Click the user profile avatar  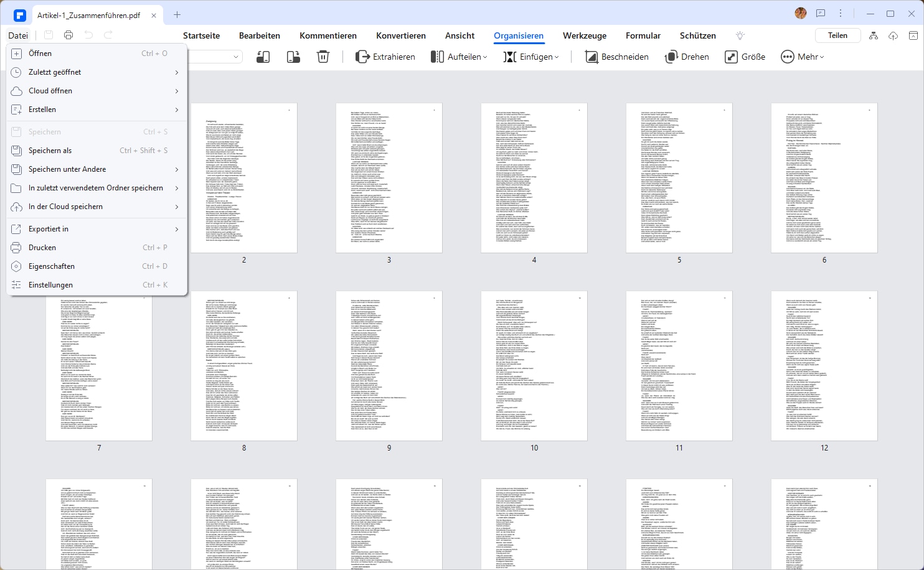(x=801, y=13)
